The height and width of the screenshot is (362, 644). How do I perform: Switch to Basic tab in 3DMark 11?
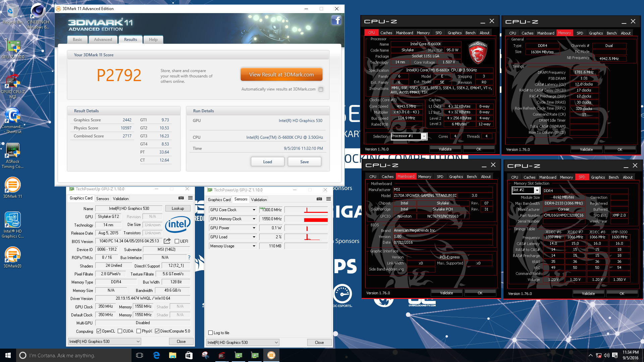click(x=77, y=40)
